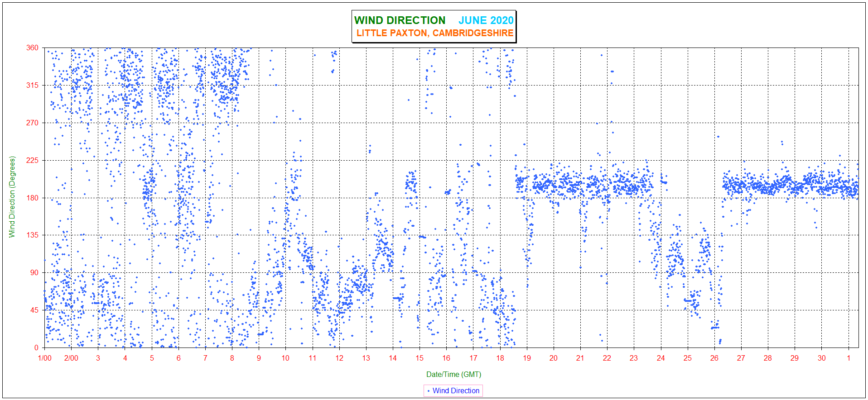The image size is (868, 400).
Task: Click 'LITTLE PAXTON, CAMBRIDGESHIRE' subtitle
Action: (435, 33)
